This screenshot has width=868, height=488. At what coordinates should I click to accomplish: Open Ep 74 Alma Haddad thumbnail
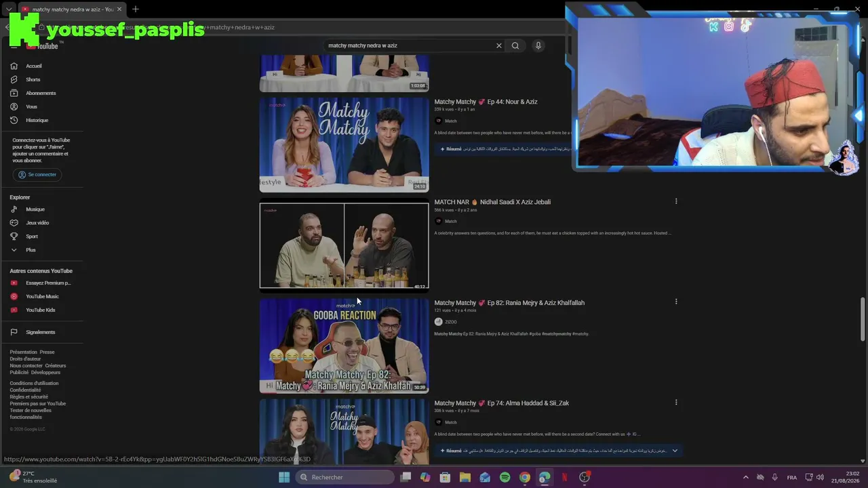point(344,432)
